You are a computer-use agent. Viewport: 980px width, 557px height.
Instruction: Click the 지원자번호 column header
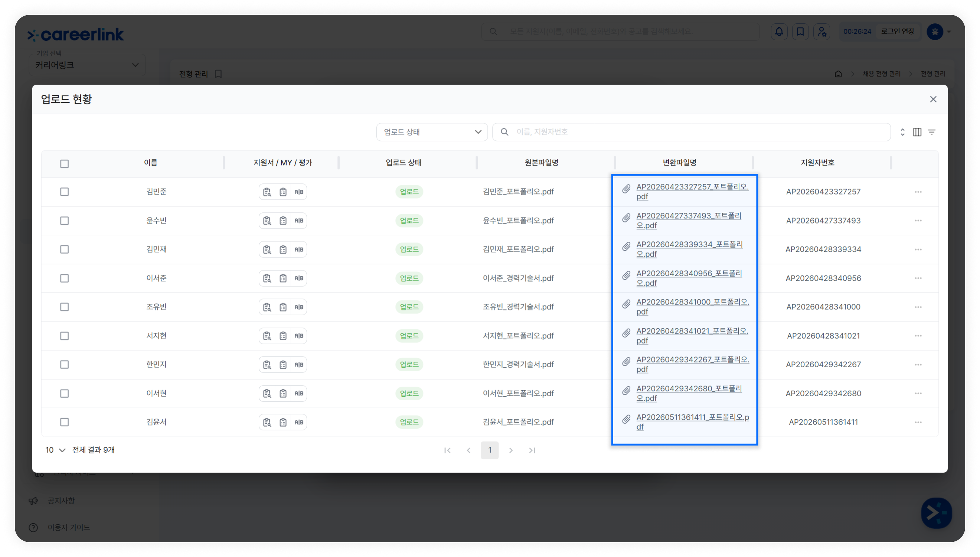coord(817,163)
